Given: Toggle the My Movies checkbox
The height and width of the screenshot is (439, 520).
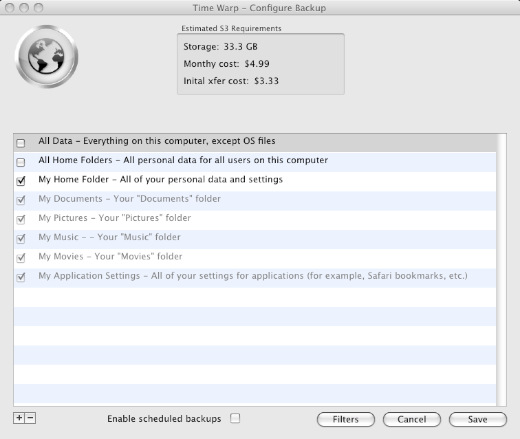Looking at the screenshot, I should click(21, 258).
